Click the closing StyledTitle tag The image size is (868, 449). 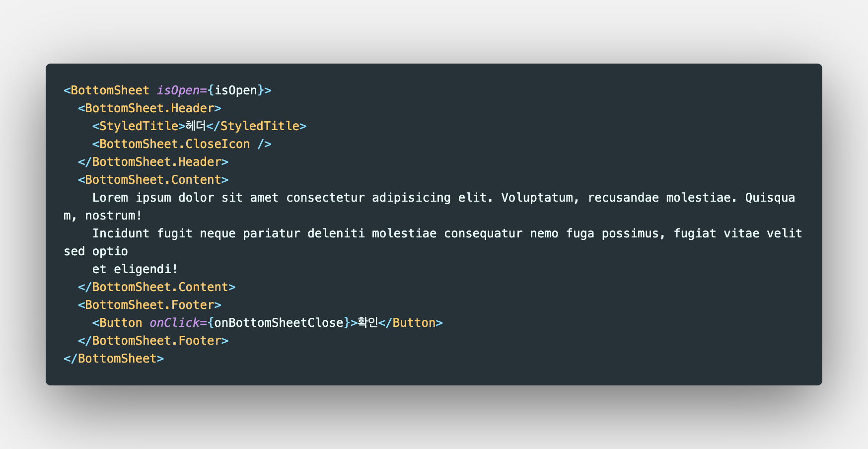pos(256,126)
